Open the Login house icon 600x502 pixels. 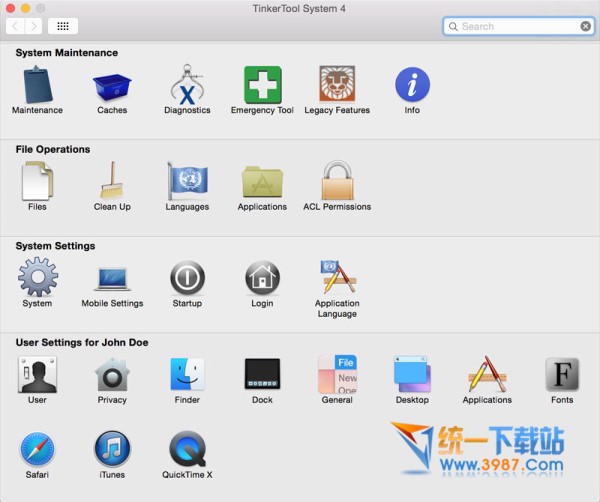(262, 277)
